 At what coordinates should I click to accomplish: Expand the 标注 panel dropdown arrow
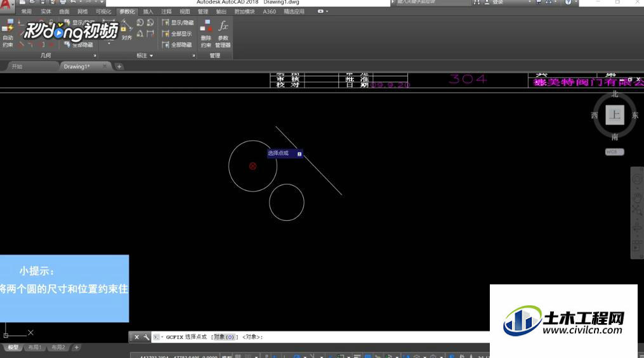(151, 55)
